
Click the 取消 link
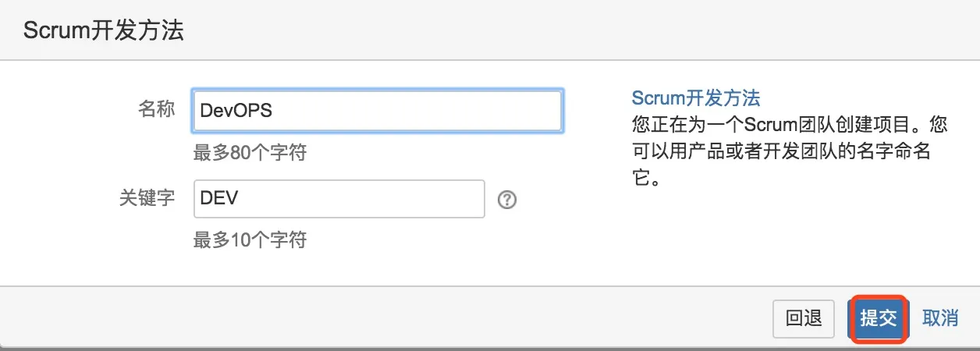[x=940, y=318]
